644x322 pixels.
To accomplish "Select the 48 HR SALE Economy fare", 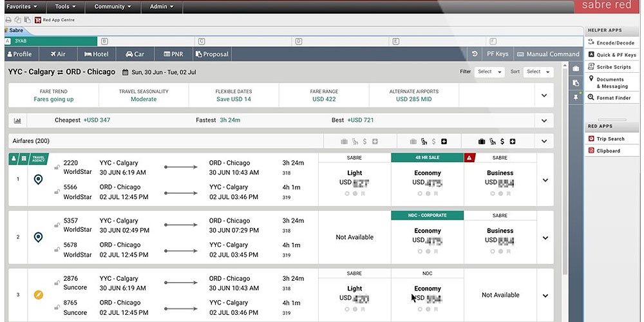I will [x=427, y=180].
